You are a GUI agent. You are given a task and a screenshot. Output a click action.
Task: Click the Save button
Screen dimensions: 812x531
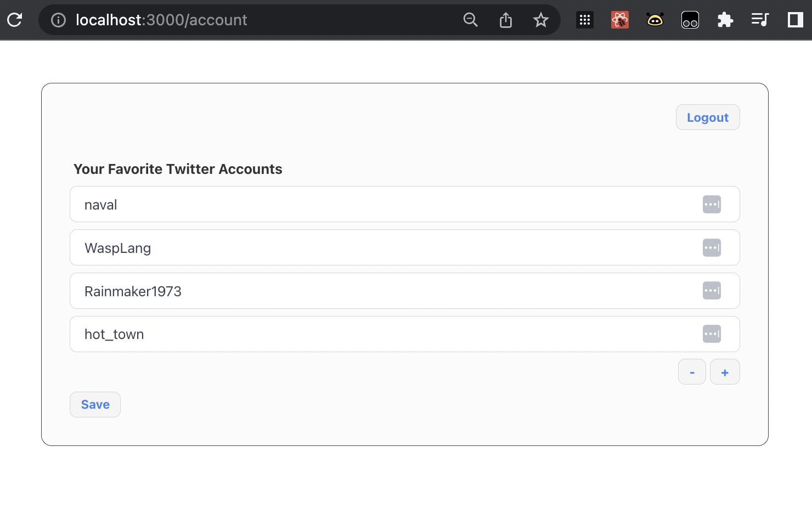[x=95, y=405]
